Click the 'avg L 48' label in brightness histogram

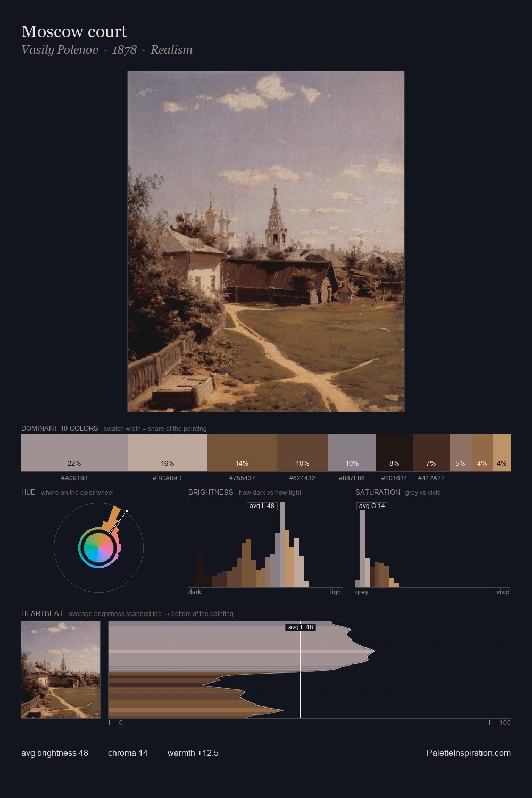262,506
